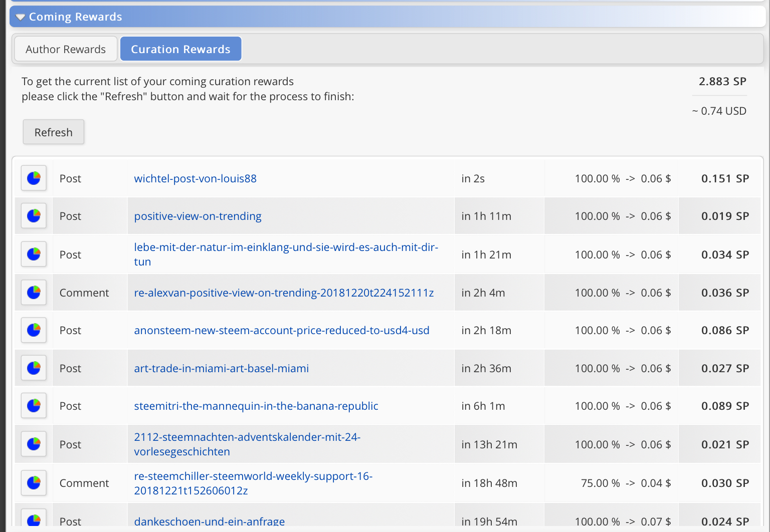This screenshot has height=532, width=770.
Task: Open the art-trade-in-miami-art-basel-miami link
Action: [x=221, y=368]
